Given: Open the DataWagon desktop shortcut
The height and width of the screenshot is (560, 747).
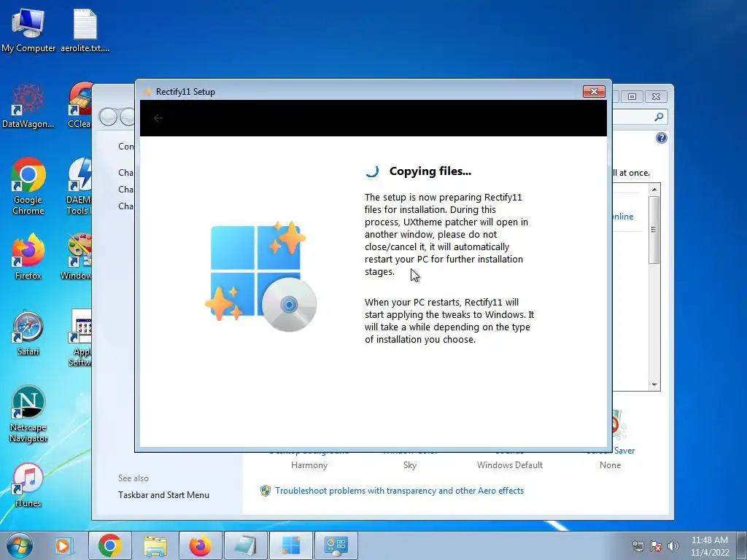Looking at the screenshot, I should tap(28, 106).
